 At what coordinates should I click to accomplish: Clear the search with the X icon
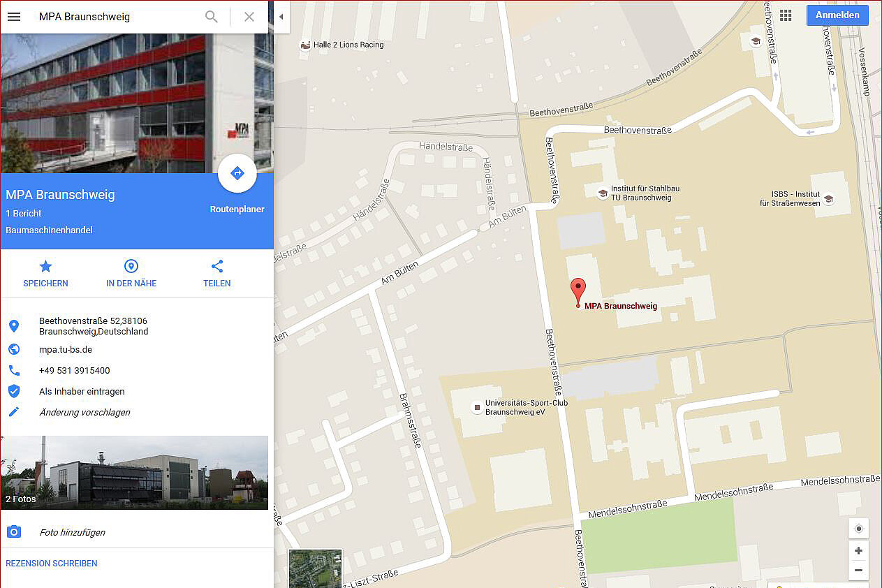coord(249,17)
